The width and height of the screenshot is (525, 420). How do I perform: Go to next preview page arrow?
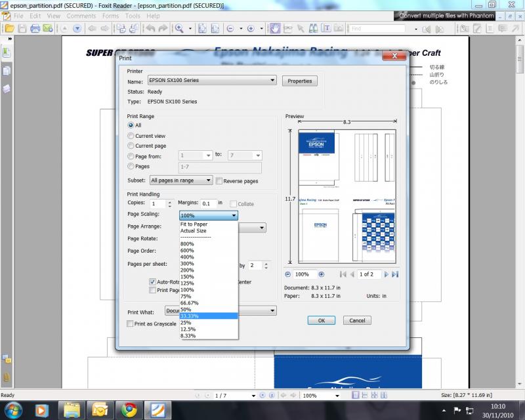pos(386,274)
